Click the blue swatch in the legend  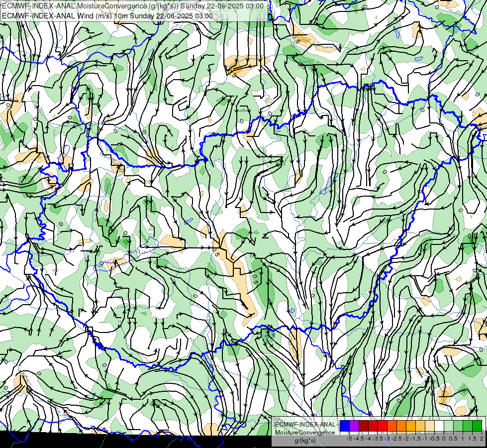click(345, 426)
